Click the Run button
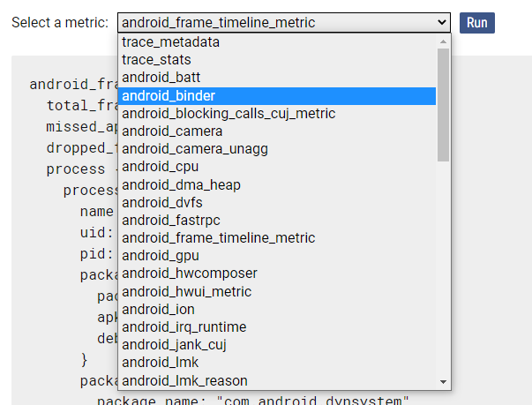532x405 pixels. (x=476, y=23)
